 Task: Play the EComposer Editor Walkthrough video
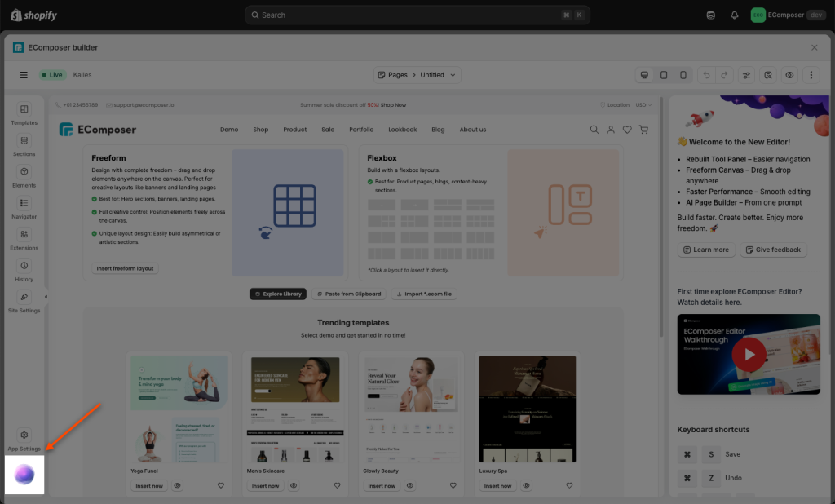[749, 355]
